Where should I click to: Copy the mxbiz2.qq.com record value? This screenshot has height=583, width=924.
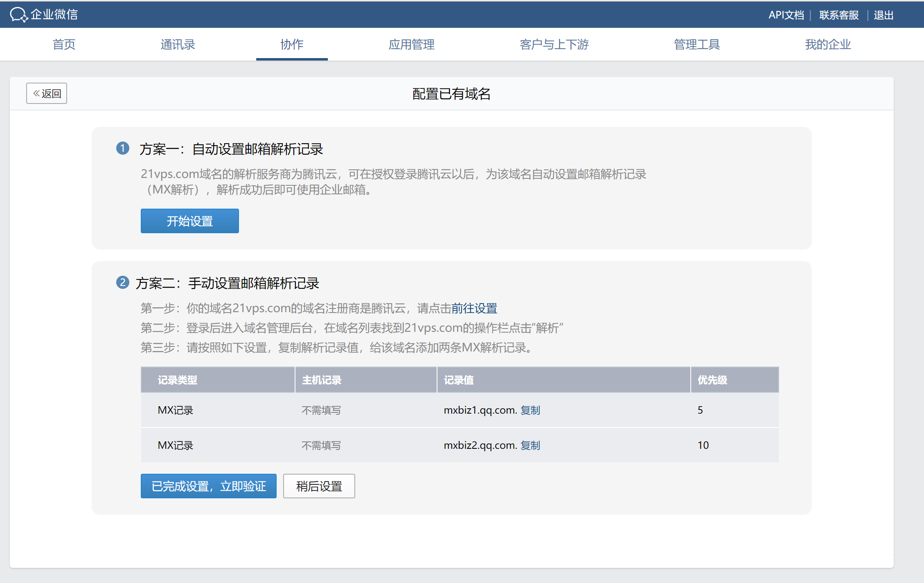530,445
